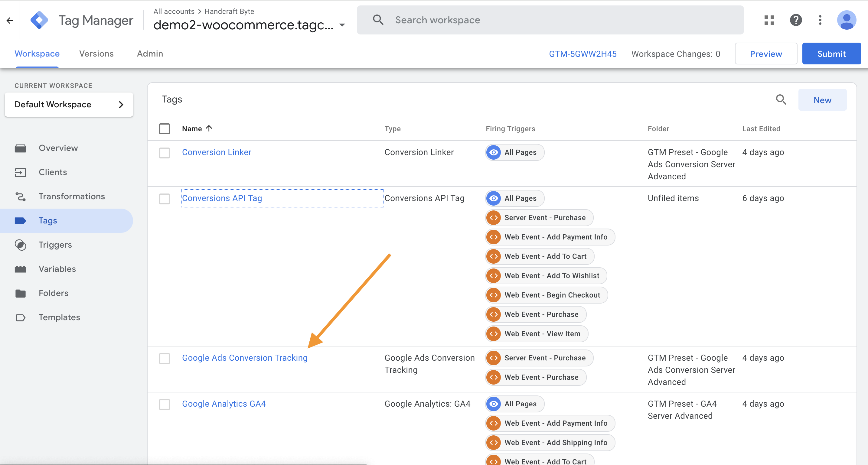Open the Admin tab
868x465 pixels.
click(150, 54)
